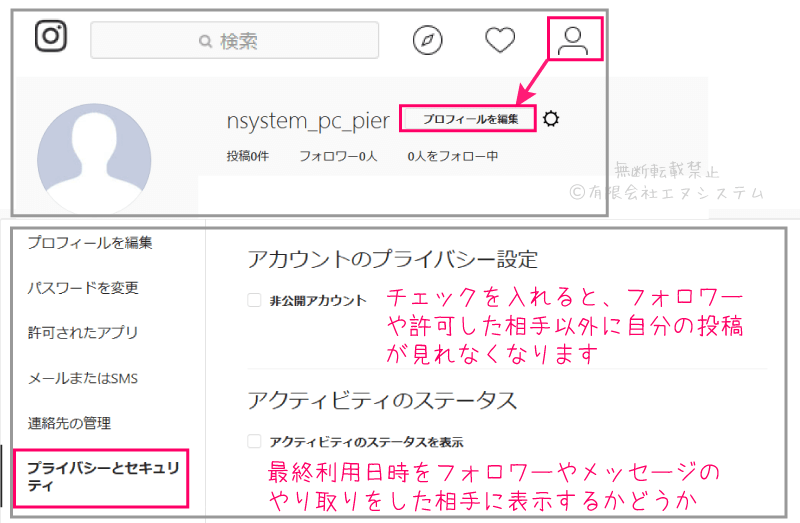Open the settings gear beside プロフィールを編集
The image size is (800, 523).
click(551, 119)
